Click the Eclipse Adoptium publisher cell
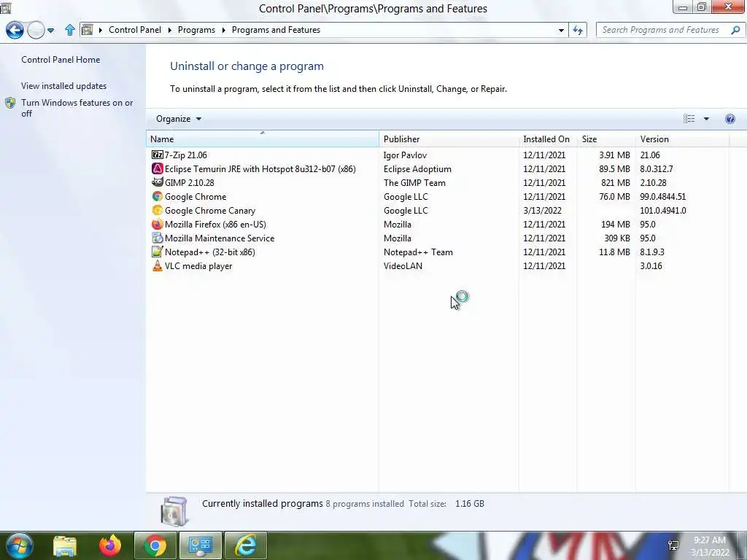Image resolution: width=747 pixels, height=560 pixels. click(x=417, y=168)
